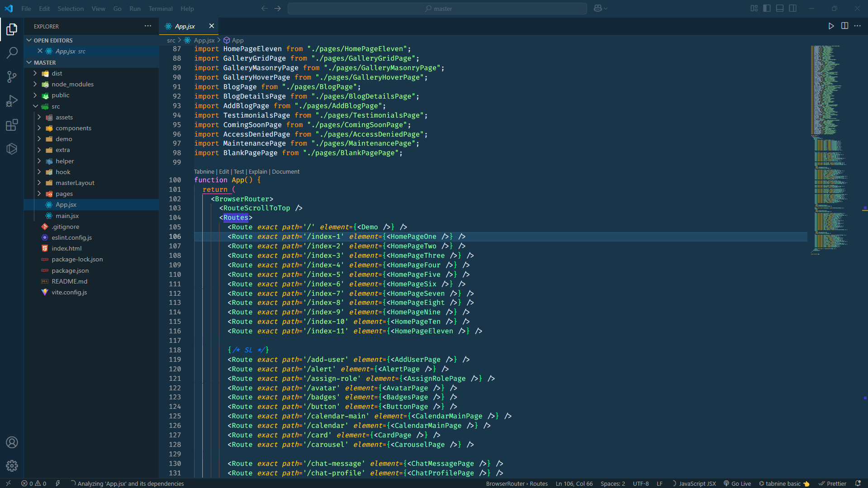This screenshot has height=488, width=868.
Task: Click the Go Live status button
Action: [737, 483]
